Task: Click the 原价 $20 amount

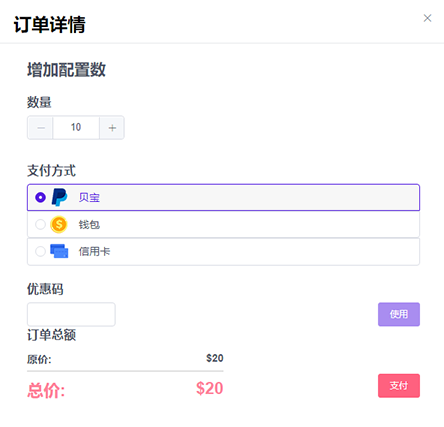Action: pos(215,358)
